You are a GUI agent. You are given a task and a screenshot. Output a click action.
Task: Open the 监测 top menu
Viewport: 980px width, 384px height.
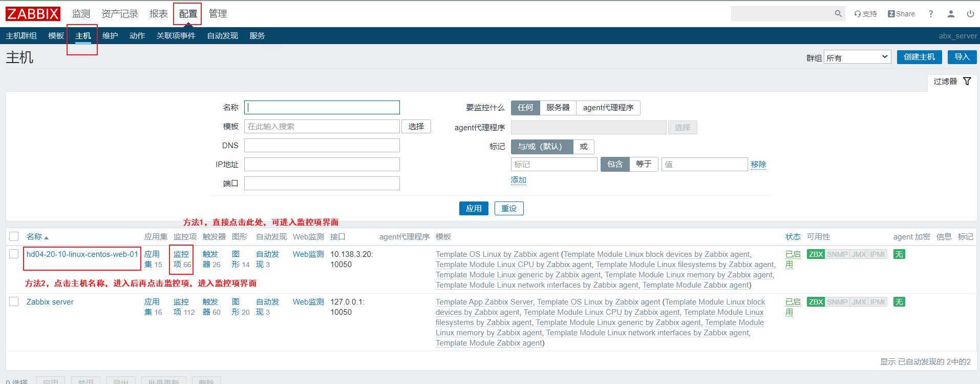[81, 14]
